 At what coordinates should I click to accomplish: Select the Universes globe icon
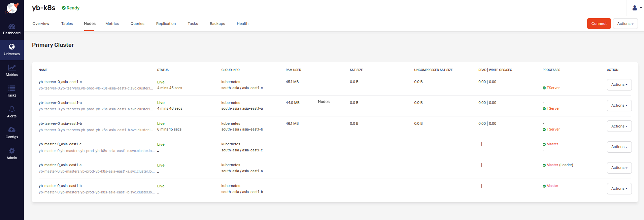(x=12, y=47)
